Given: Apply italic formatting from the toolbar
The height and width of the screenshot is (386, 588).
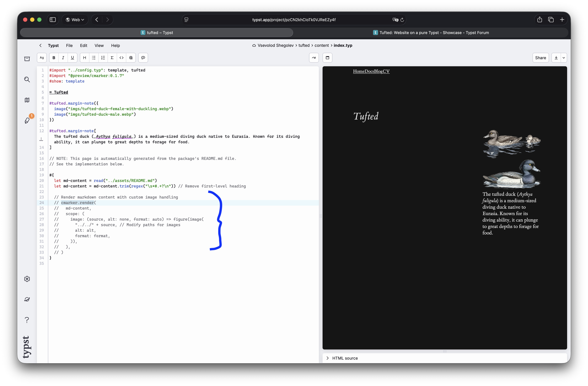Looking at the screenshot, I should pos(63,58).
